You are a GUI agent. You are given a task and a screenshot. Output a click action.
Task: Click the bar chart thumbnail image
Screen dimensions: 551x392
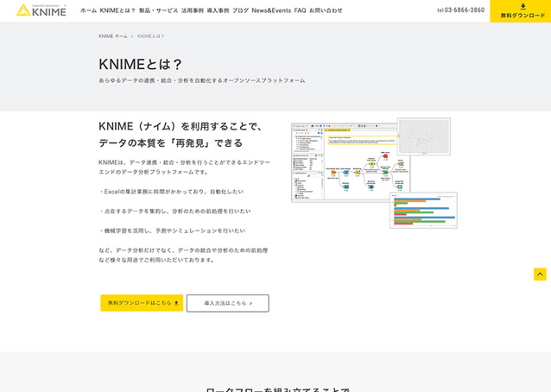point(423,210)
